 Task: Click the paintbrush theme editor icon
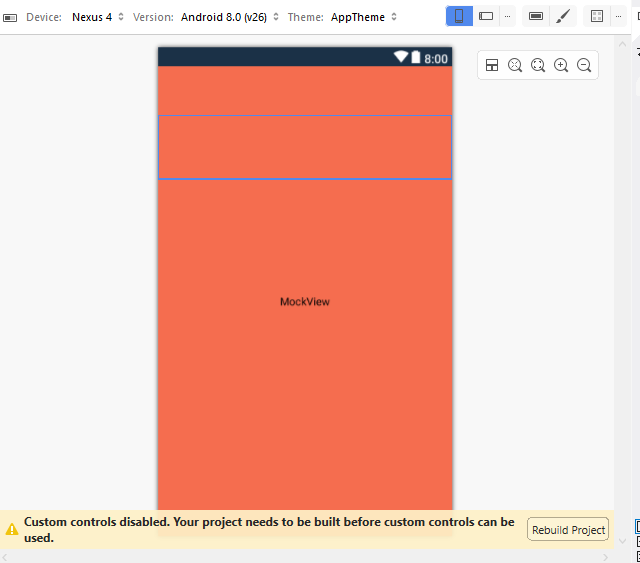coord(563,17)
